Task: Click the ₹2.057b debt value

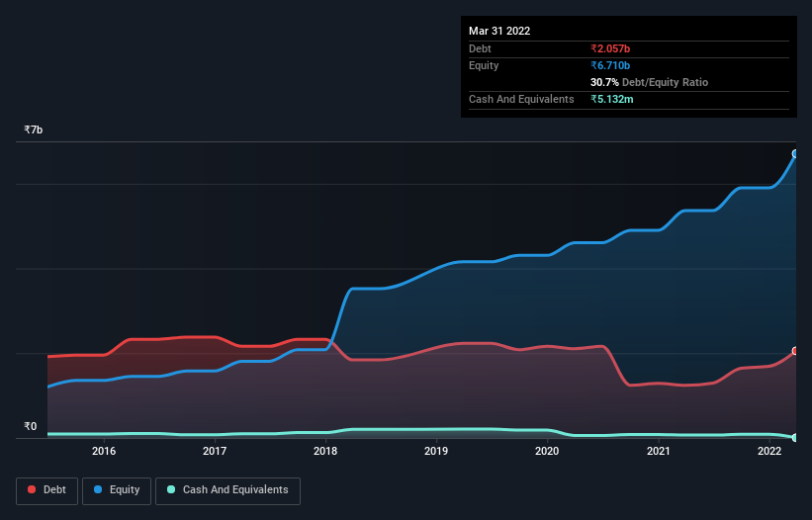Action: click(610, 48)
